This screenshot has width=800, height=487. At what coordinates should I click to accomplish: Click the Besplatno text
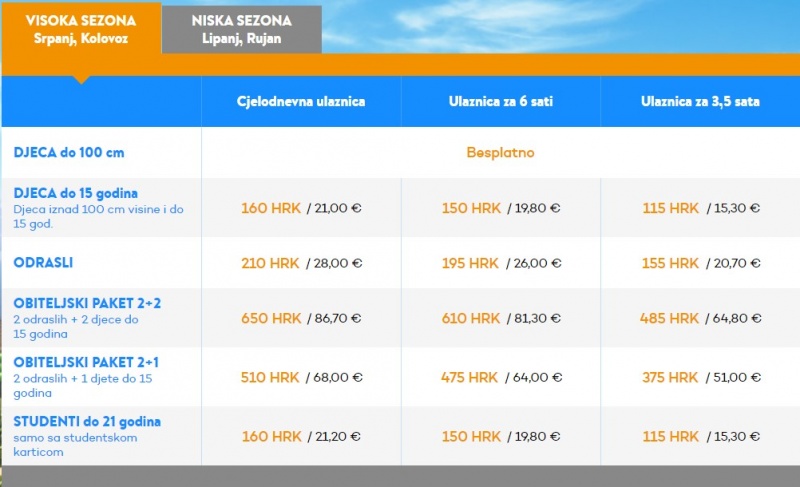click(500, 153)
